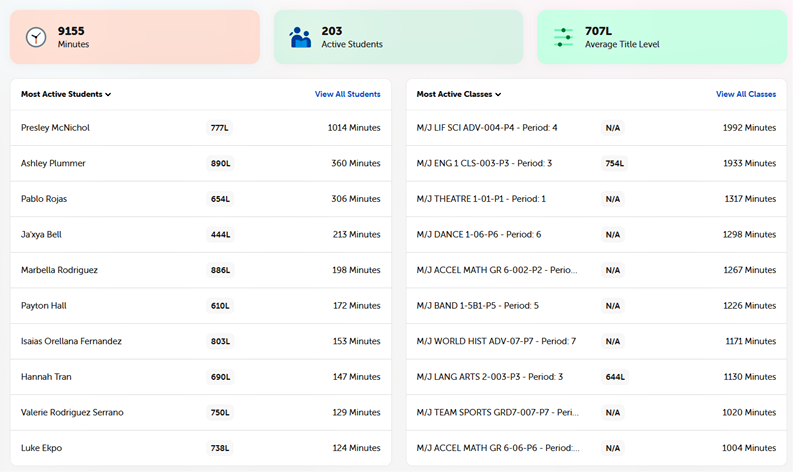Screen dimensions: 793x472
Task: Click Ashley Plummer's 890L level badge
Action: pyautogui.click(x=220, y=163)
